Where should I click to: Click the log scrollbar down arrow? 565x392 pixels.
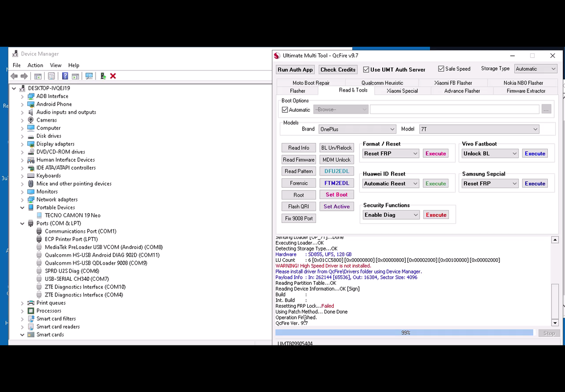coord(555,323)
